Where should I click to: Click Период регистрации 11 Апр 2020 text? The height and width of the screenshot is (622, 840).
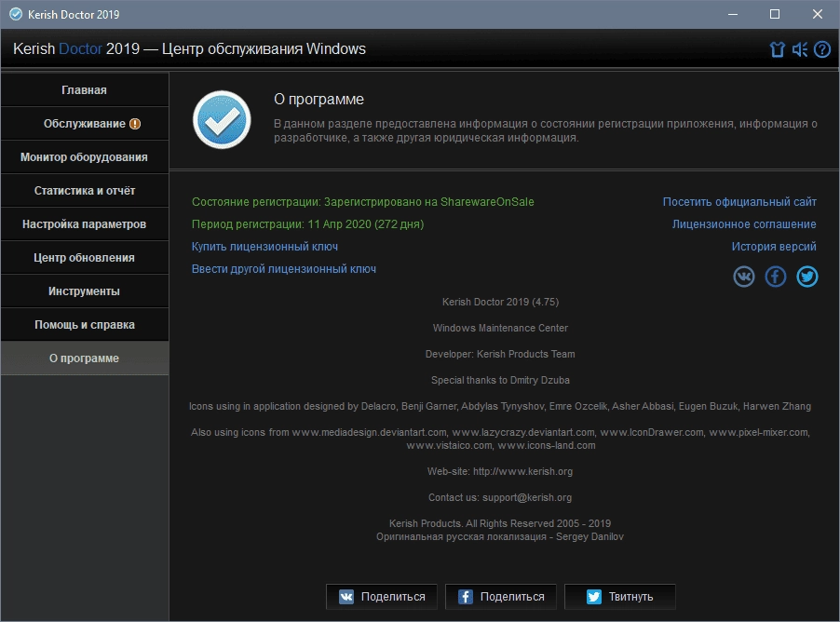pos(307,224)
